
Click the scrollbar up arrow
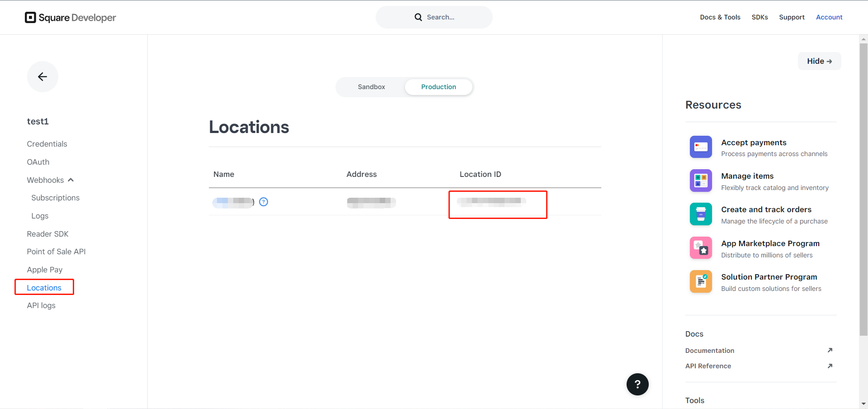pos(863,39)
